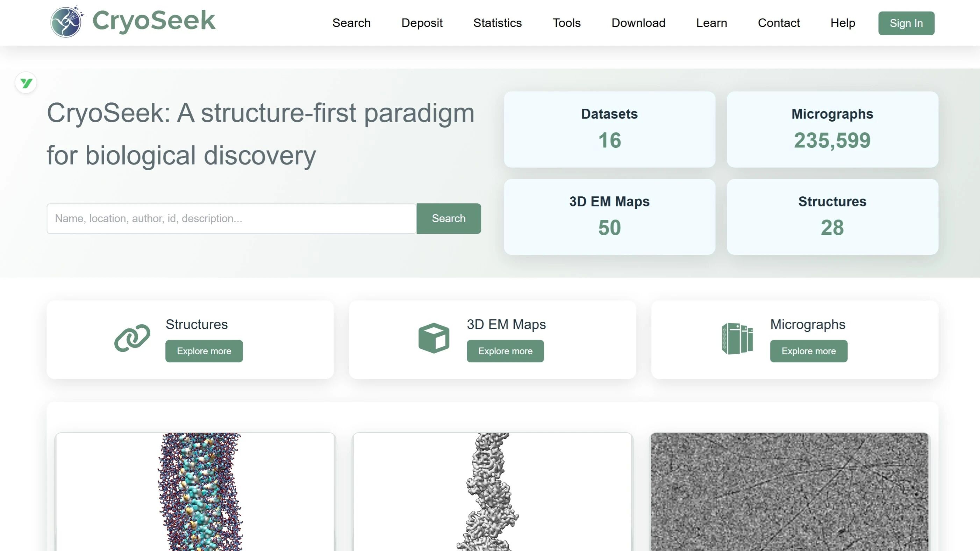Focus the name, location, author search field
Viewport: 980px width, 551px height.
pyautogui.click(x=231, y=218)
